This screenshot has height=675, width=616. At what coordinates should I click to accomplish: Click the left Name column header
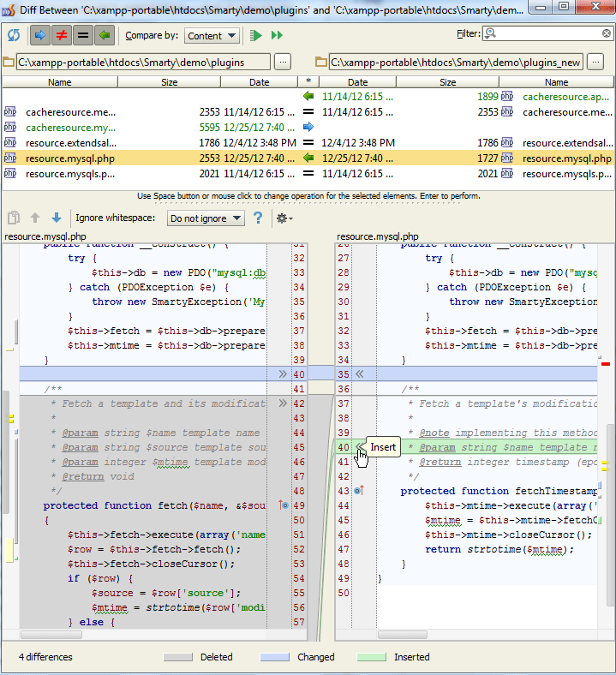tap(60, 82)
